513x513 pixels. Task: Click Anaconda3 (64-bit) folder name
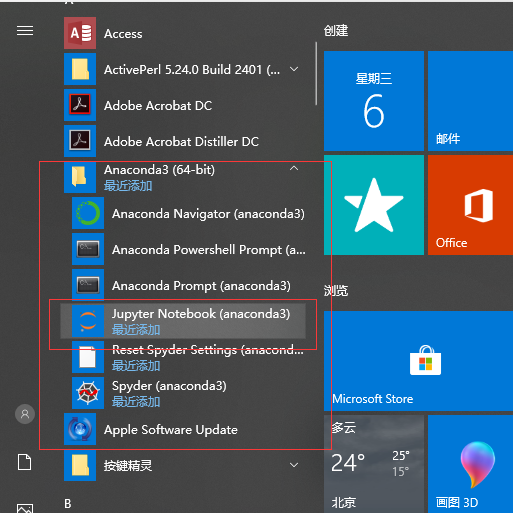point(159,170)
